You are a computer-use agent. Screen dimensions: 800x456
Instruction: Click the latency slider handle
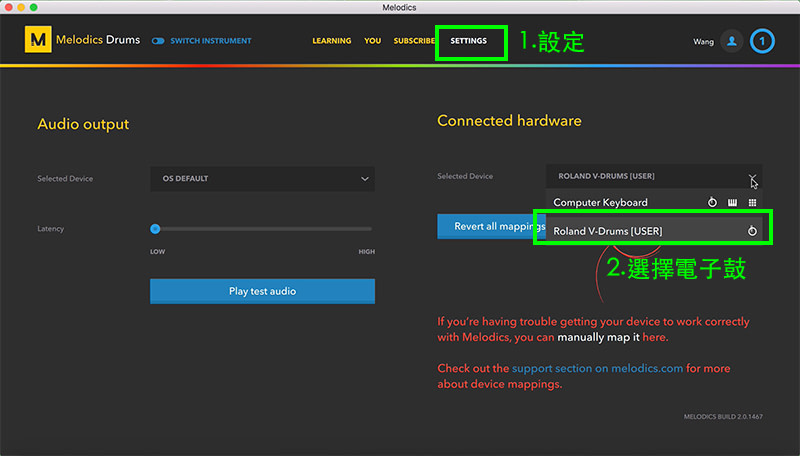click(x=155, y=229)
